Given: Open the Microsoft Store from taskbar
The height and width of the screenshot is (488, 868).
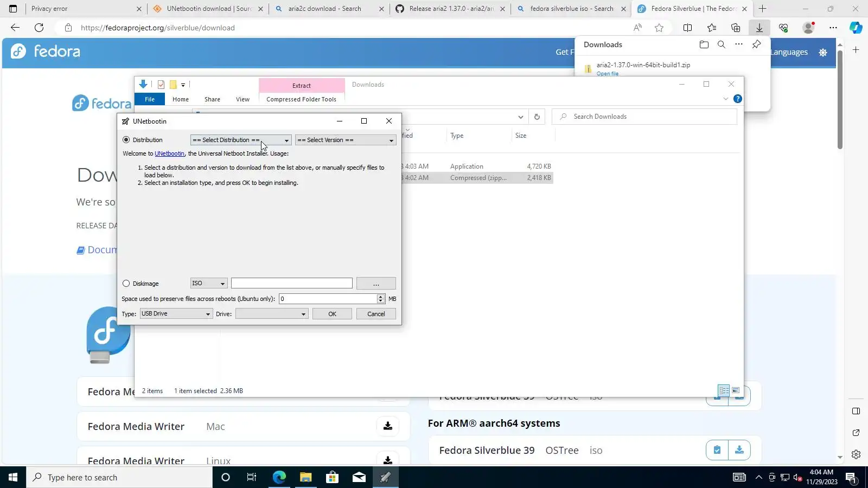Looking at the screenshot, I should (x=332, y=477).
